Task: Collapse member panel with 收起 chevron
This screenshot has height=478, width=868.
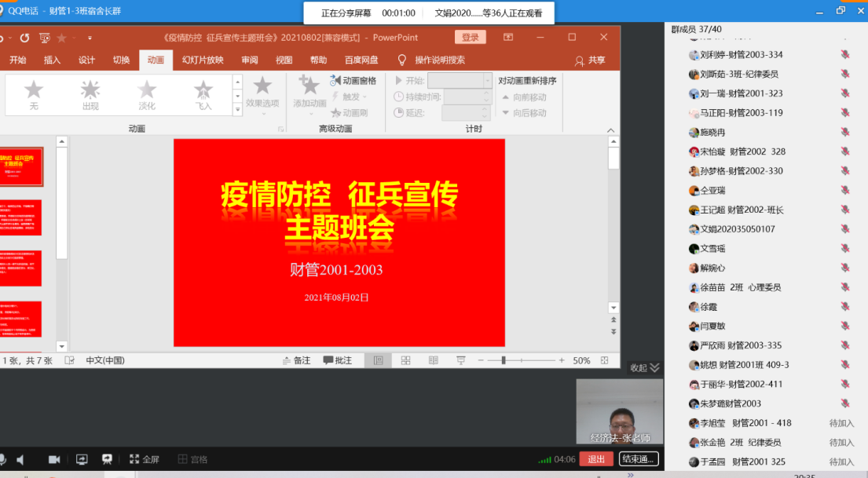Action: coord(645,367)
